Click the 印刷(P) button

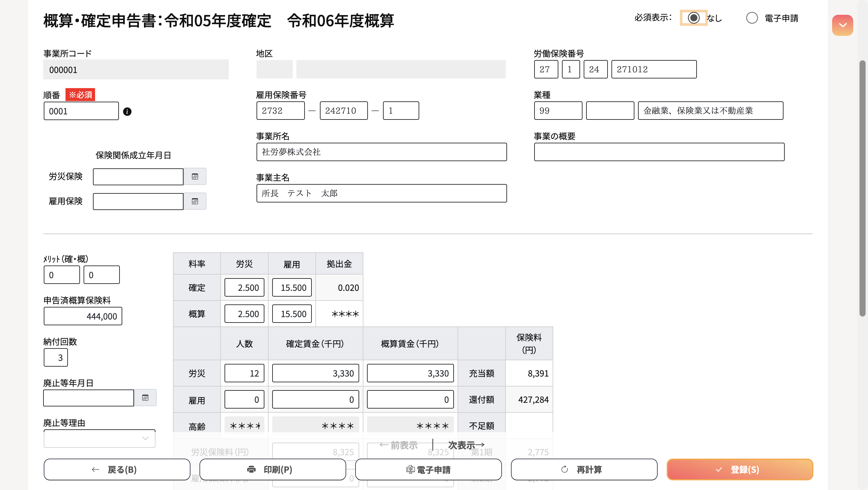point(273,469)
